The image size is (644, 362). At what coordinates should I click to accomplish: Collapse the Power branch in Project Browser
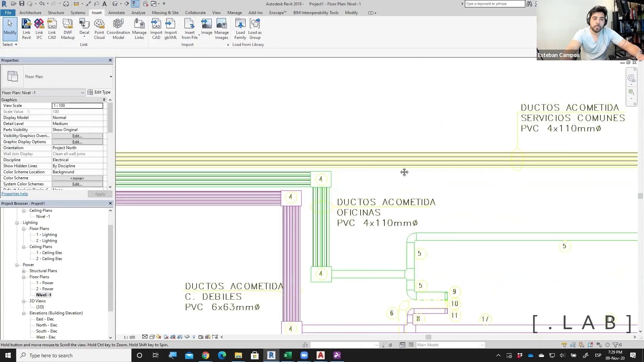point(17,265)
